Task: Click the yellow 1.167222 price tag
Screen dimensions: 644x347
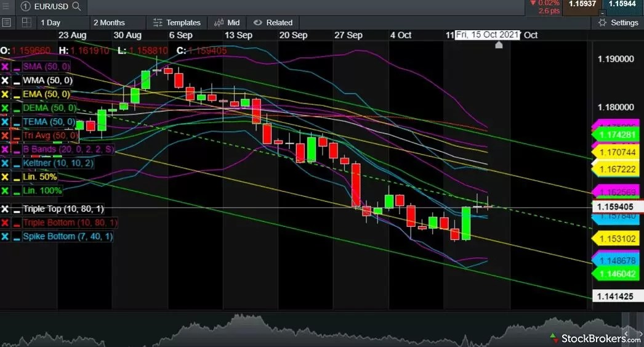Action: tap(616, 169)
